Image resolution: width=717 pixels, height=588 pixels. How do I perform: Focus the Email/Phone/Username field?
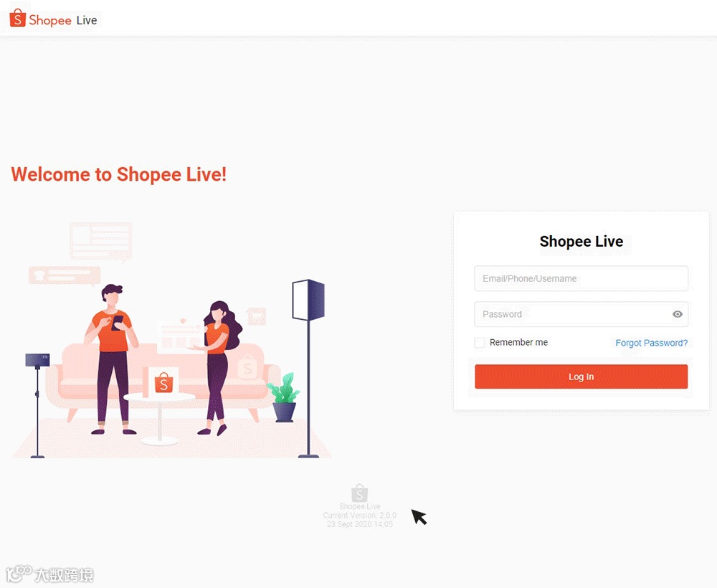pyautogui.click(x=581, y=278)
